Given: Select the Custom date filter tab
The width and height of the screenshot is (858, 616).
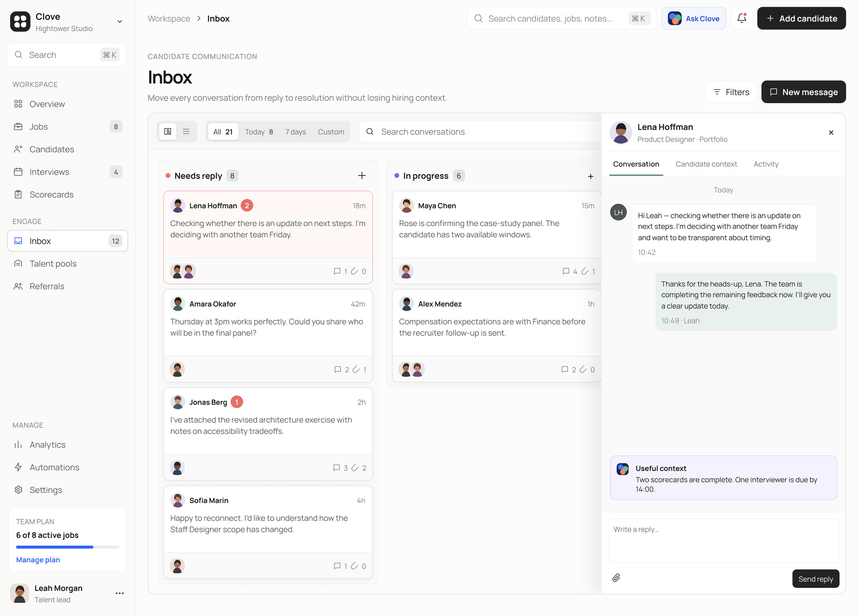Looking at the screenshot, I should tap(331, 131).
